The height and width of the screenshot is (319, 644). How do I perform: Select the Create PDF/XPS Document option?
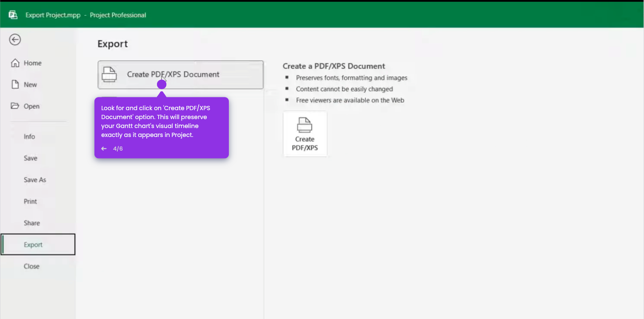[181, 74]
